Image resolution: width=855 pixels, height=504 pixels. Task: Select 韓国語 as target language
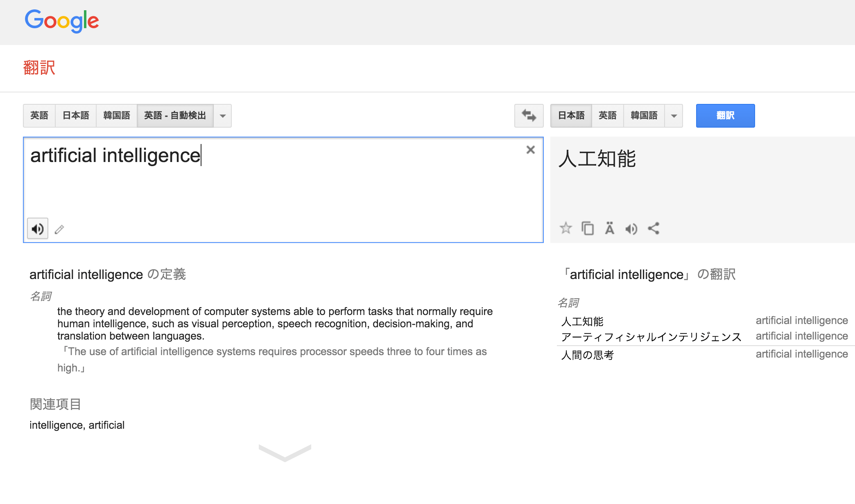(644, 116)
